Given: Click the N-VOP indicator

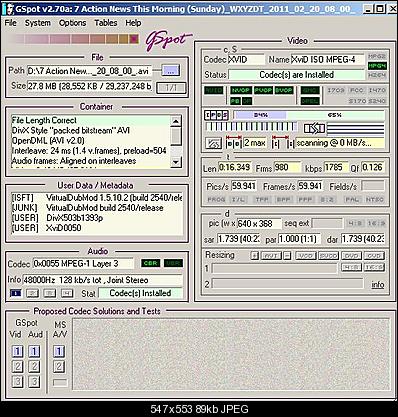Looking at the screenshot, I should click(x=241, y=90).
